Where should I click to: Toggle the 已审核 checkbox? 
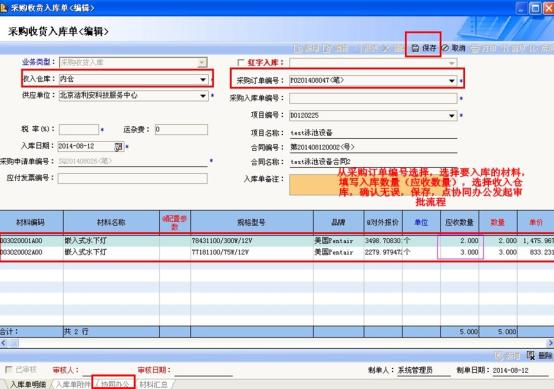pyautogui.click(x=8, y=370)
